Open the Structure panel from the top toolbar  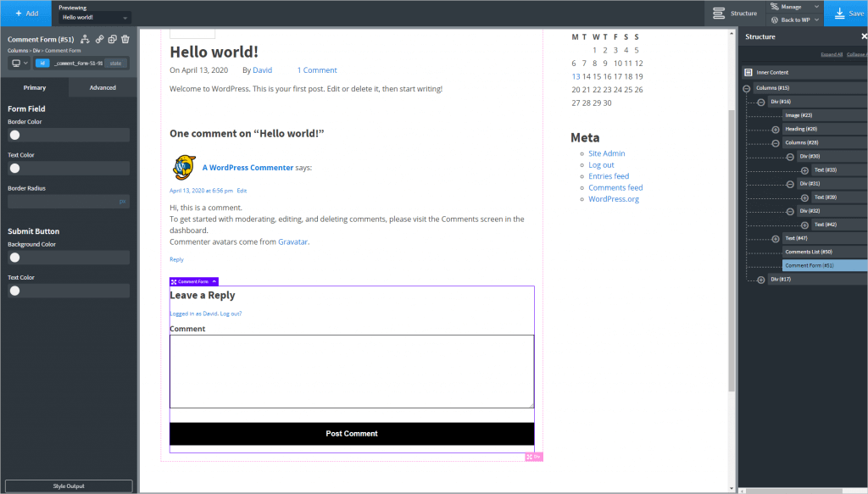734,13
